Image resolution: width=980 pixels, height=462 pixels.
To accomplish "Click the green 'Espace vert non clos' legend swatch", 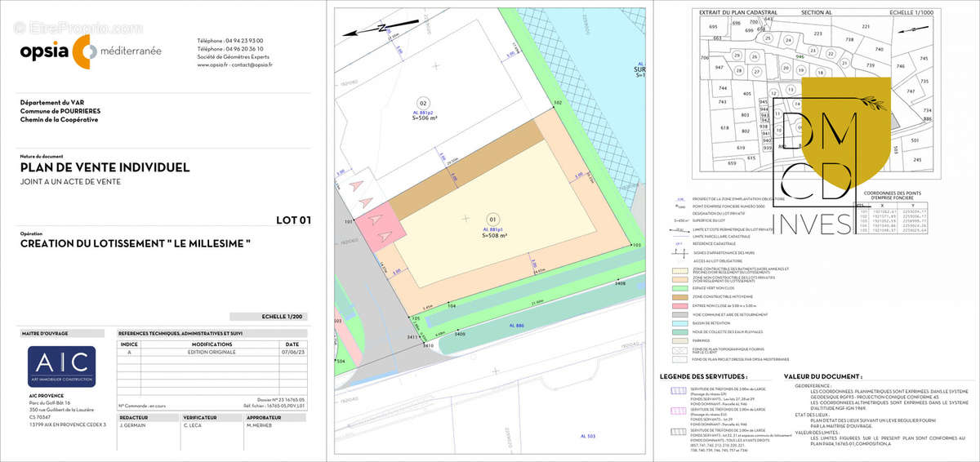I will [x=679, y=287].
